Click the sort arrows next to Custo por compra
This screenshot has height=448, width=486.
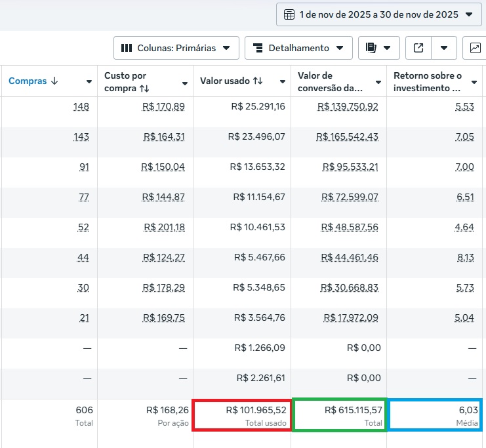coord(144,88)
